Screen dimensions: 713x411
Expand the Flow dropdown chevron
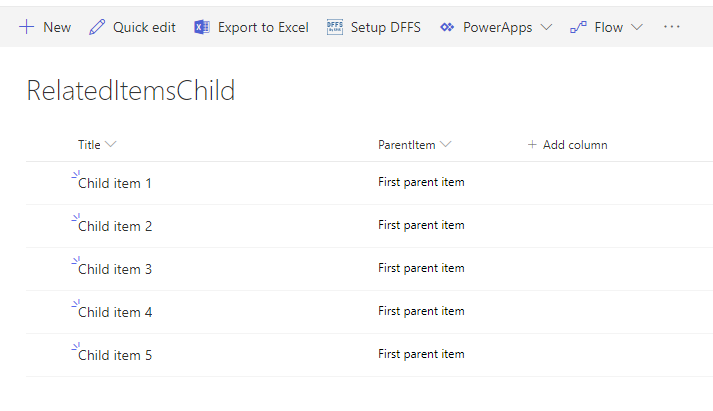(x=637, y=27)
